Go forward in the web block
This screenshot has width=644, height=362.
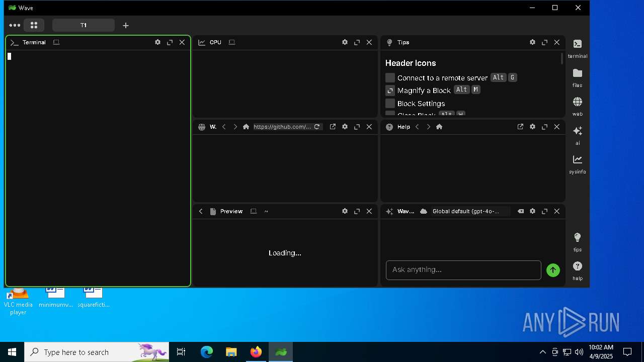coord(235,127)
